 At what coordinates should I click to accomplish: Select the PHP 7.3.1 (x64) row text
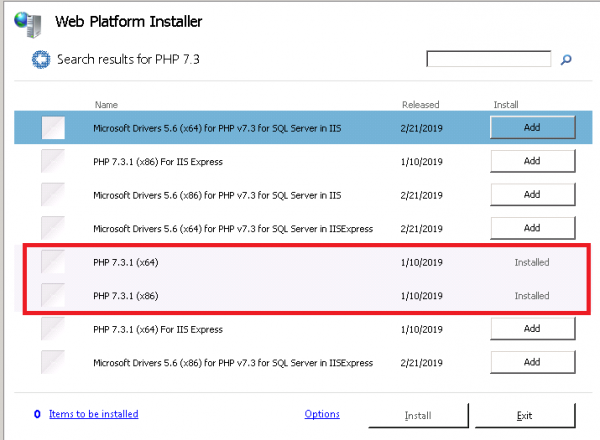[126, 262]
